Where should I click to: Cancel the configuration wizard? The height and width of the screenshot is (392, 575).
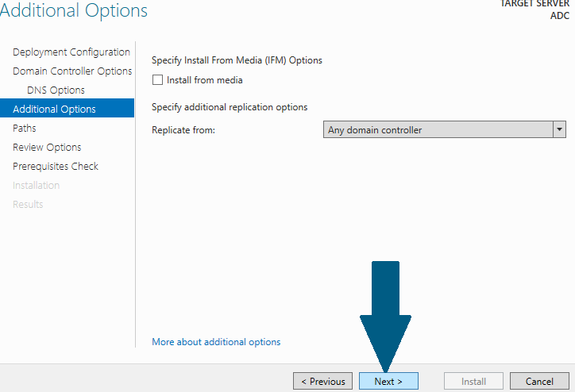click(539, 382)
